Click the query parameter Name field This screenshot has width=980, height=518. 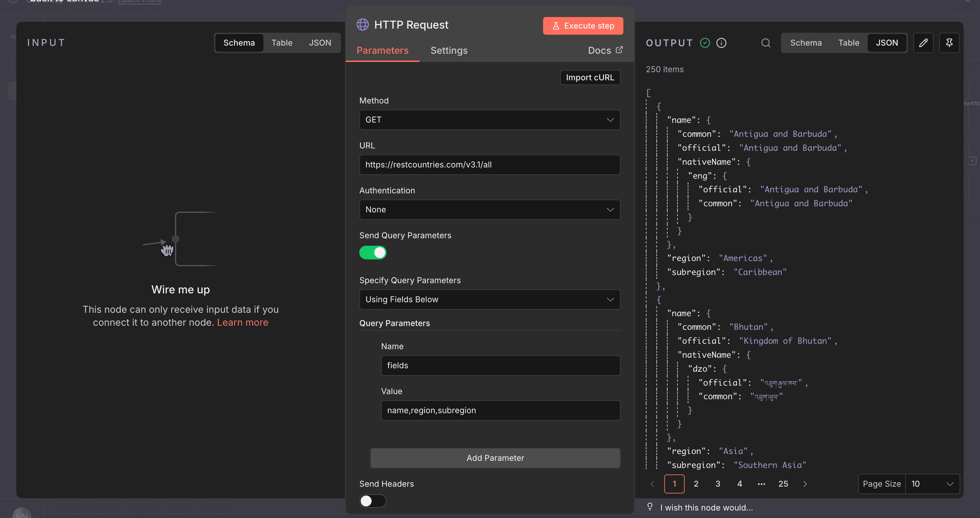click(500, 366)
